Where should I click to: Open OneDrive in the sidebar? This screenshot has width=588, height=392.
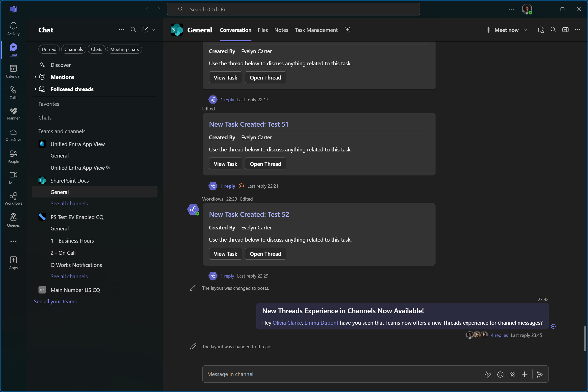(13, 135)
